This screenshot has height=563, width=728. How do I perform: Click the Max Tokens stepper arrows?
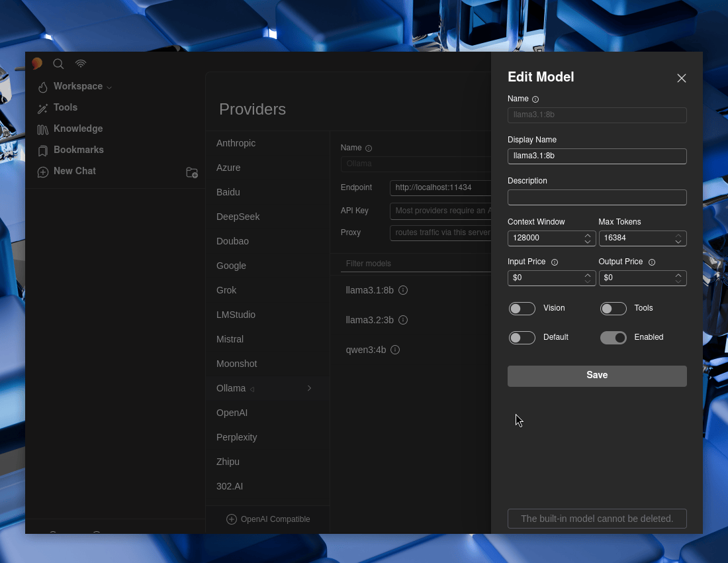678,238
